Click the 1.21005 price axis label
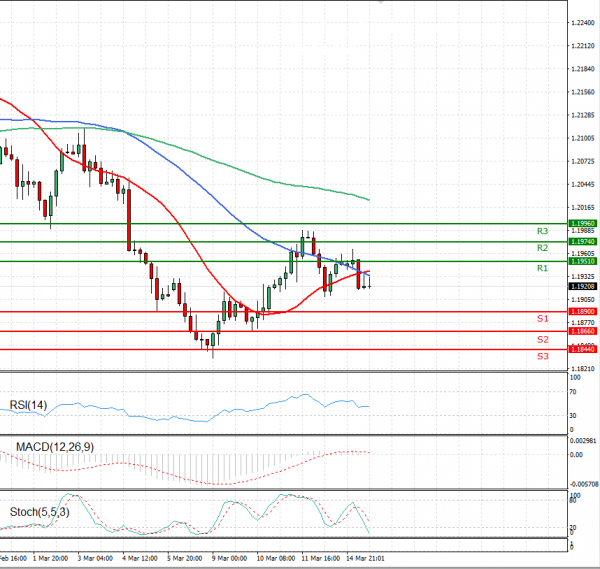 pos(583,138)
